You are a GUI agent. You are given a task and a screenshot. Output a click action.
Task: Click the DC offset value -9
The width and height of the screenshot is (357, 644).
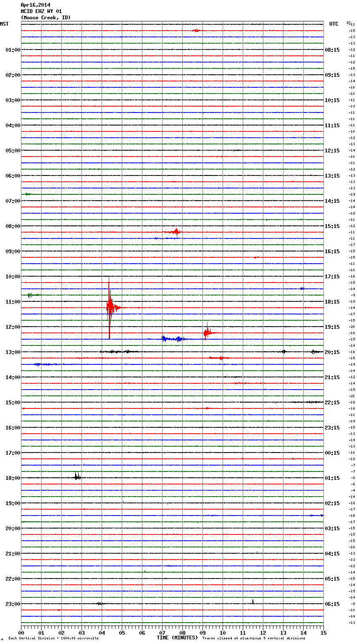(x=353, y=295)
